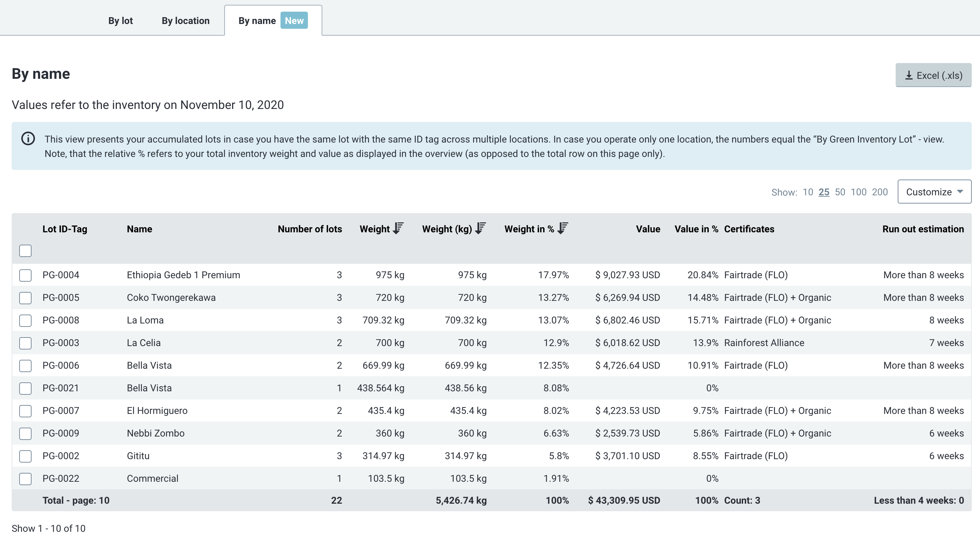
Task: Click the Weight (kg) sort icon
Action: [480, 228]
